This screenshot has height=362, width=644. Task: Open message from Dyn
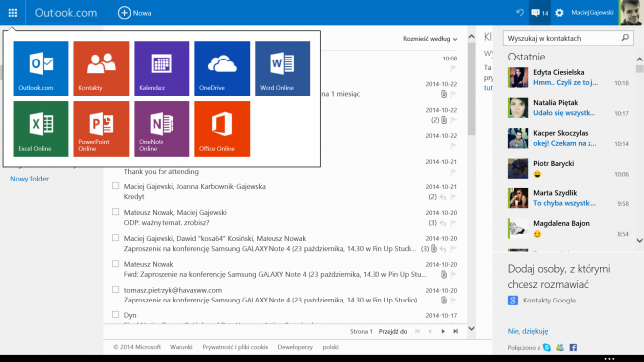click(x=130, y=315)
